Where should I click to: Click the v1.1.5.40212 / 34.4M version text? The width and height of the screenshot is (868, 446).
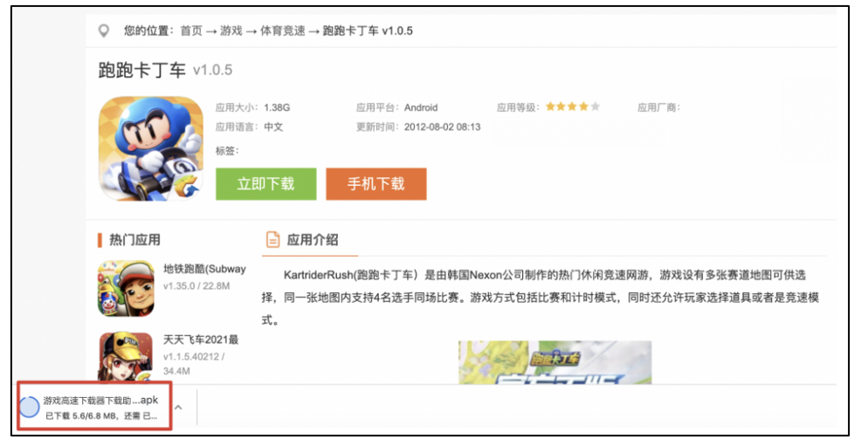coord(194,364)
